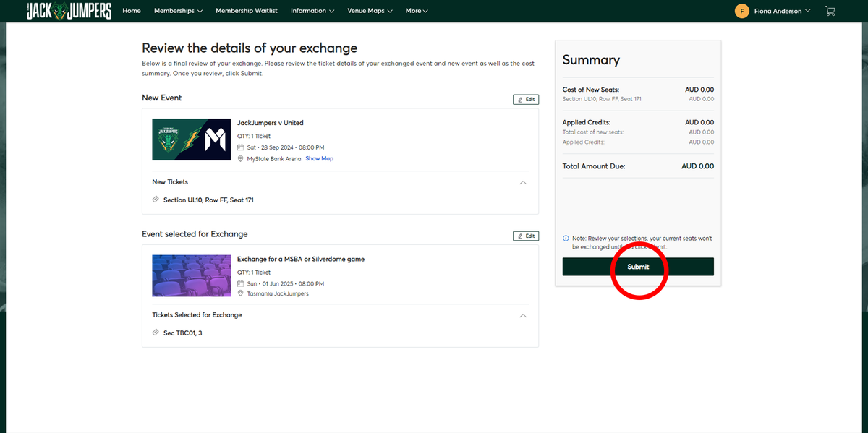Click the ticket tag icon beside Sec TBC01, 3

pyautogui.click(x=156, y=333)
